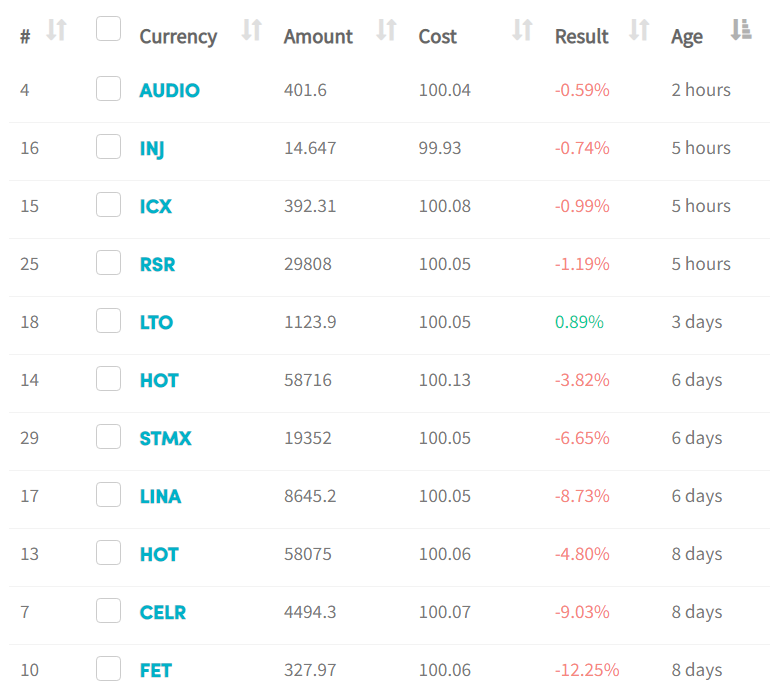Tick the checkbox beside LTO

109,320
